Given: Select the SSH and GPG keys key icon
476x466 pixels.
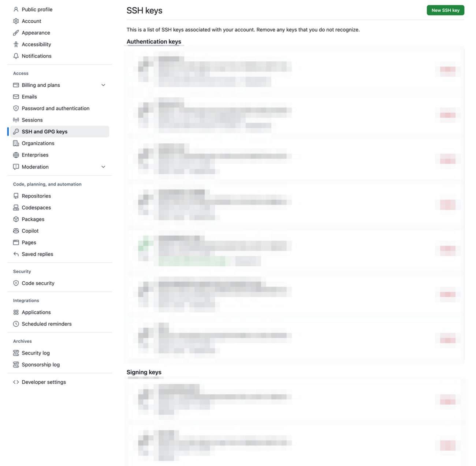Looking at the screenshot, I should (x=16, y=131).
